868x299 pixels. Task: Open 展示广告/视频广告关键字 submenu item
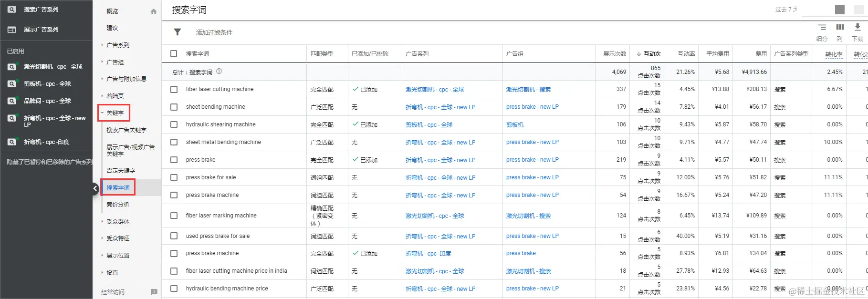[131, 151]
